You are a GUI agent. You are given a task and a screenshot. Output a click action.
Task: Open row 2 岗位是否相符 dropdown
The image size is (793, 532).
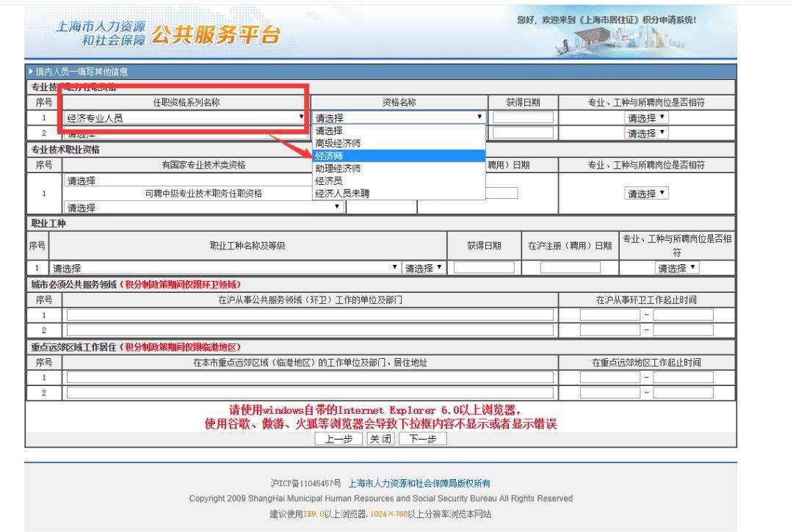646,133
